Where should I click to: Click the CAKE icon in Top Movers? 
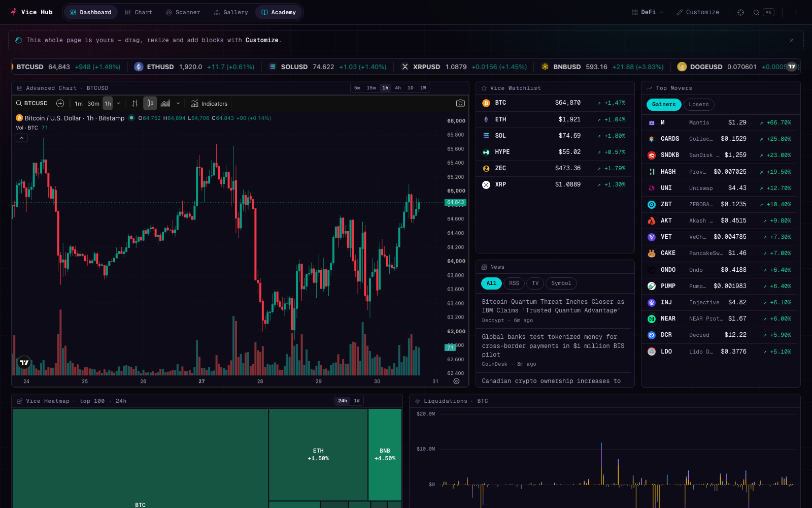[652, 253]
